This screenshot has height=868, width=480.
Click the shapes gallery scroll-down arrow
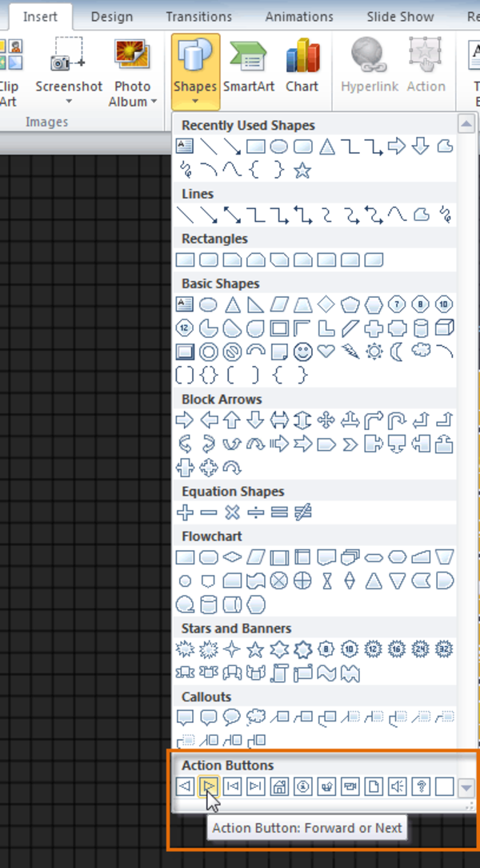tap(467, 788)
